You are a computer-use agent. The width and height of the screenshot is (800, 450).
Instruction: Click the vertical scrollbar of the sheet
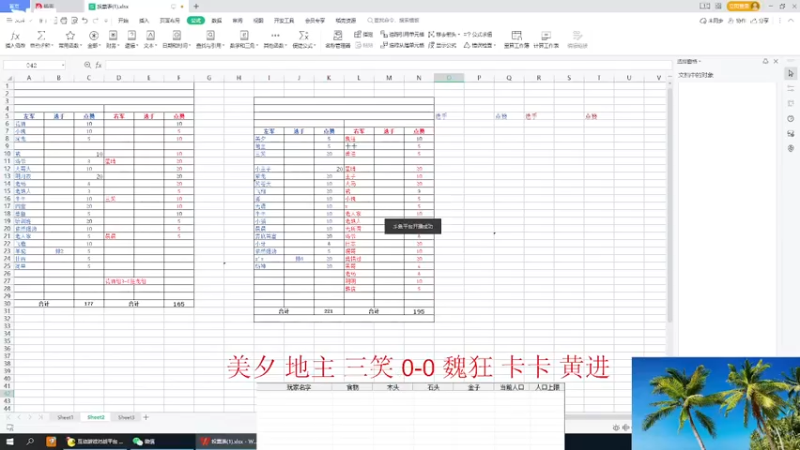click(669, 204)
